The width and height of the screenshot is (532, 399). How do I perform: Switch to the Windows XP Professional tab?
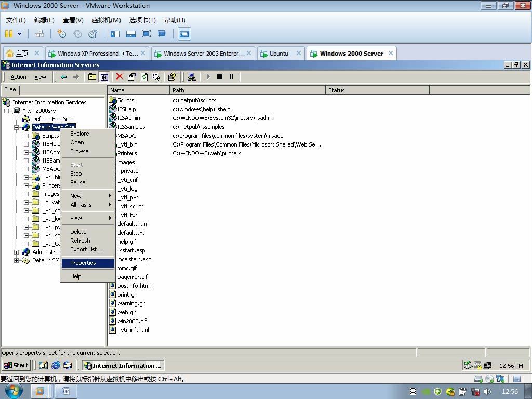(97, 54)
